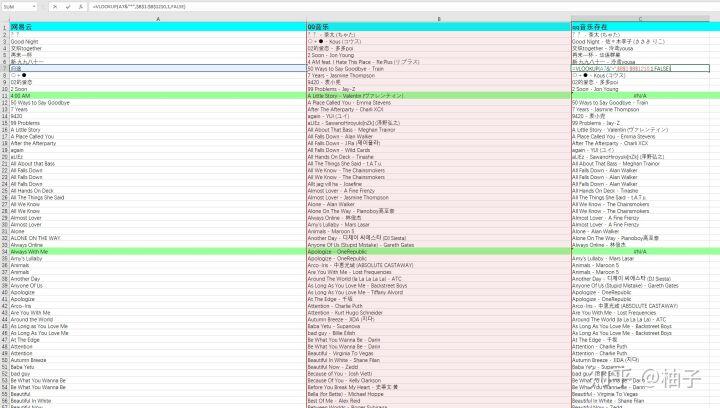Select row 34 header
This screenshot has width=720, height=408.
click(x=5, y=252)
